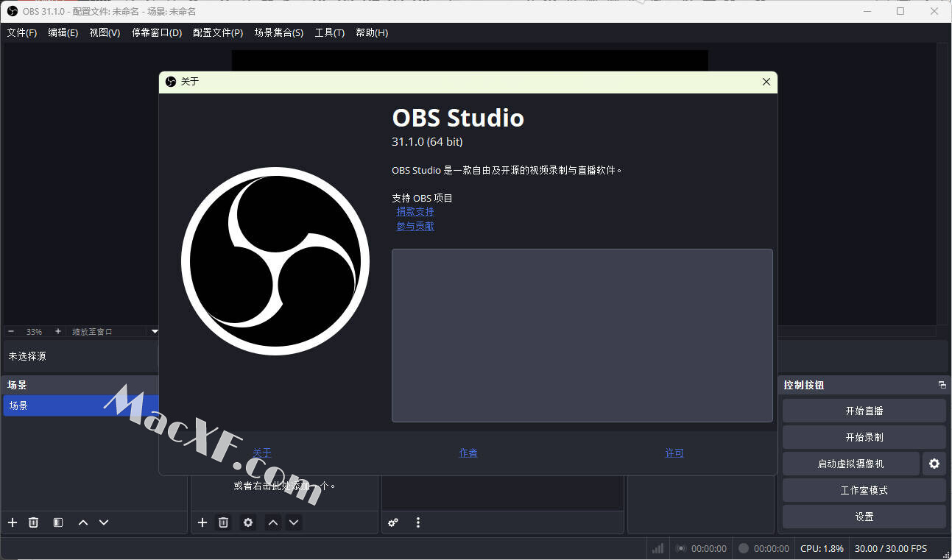Screen dimensions: 952x560
Task: Move source up with the Sources panel arrow
Action: pyautogui.click(x=273, y=522)
